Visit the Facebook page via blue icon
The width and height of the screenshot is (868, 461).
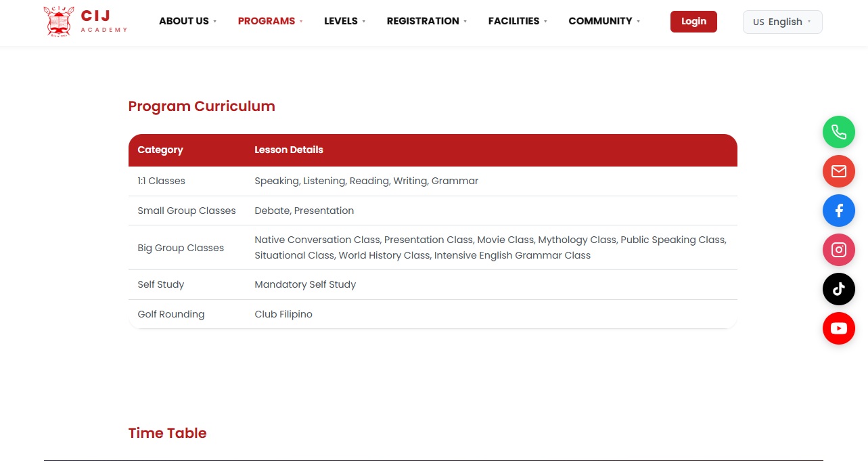pyautogui.click(x=839, y=211)
